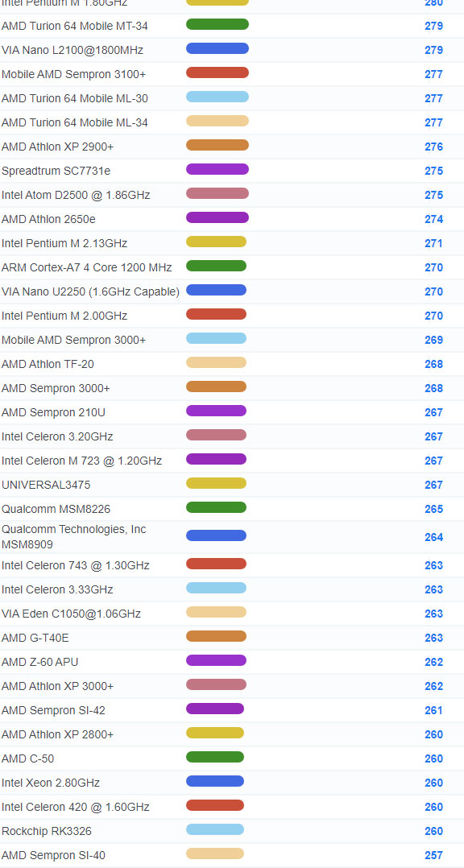Image resolution: width=464 pixels, height=868 pixels.
Task: Open Intel Pentium M 2.00GHz link
Action: tap(64, 316)
